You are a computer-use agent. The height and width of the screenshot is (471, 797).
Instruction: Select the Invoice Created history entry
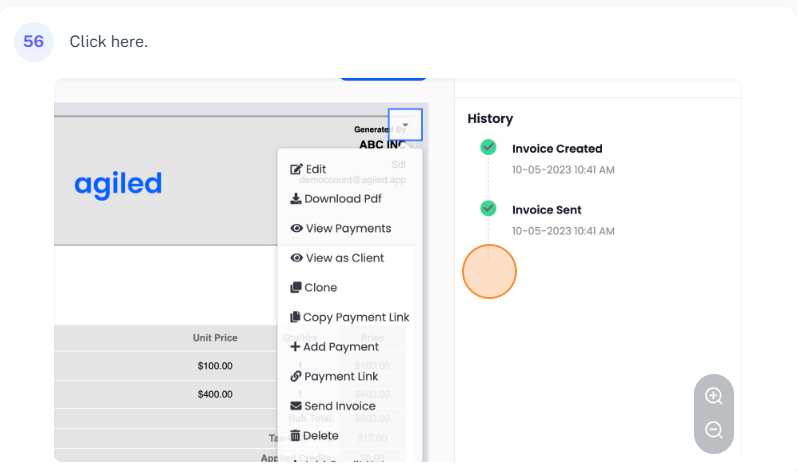(557, 149)
